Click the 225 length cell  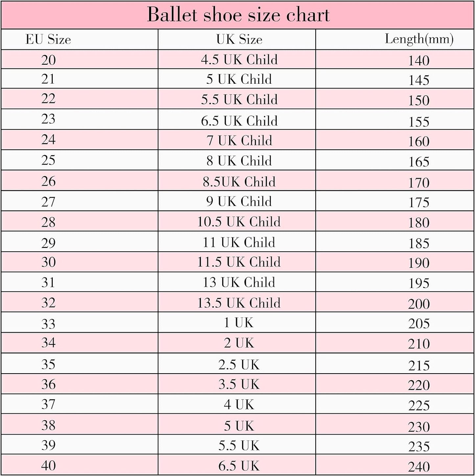[x=418, y=406]
